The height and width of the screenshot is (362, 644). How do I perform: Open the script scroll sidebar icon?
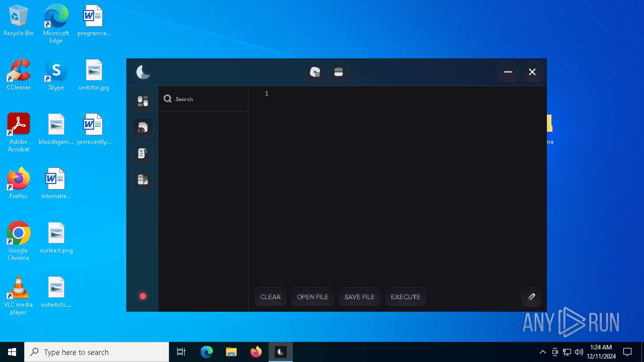pos(143,153)
